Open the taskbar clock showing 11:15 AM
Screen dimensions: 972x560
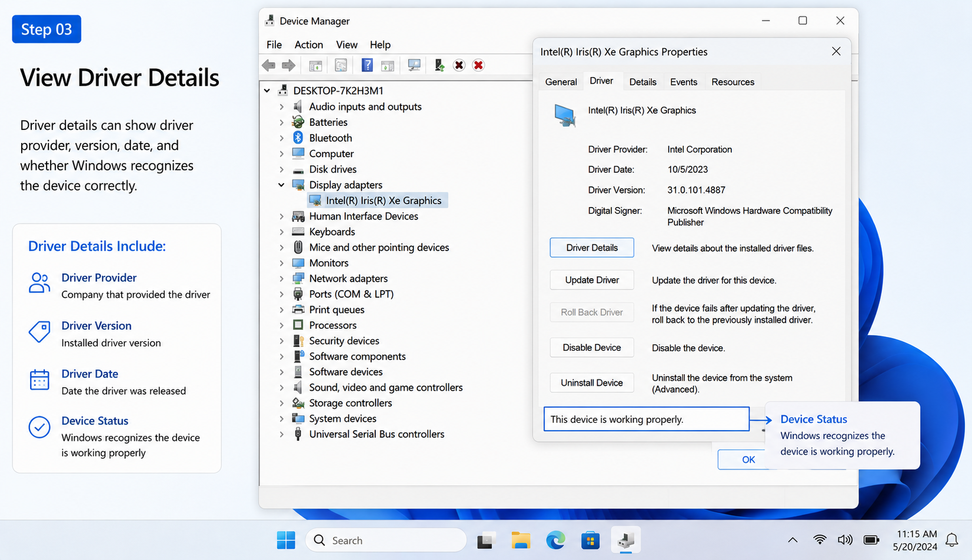(x=916, y=540)
